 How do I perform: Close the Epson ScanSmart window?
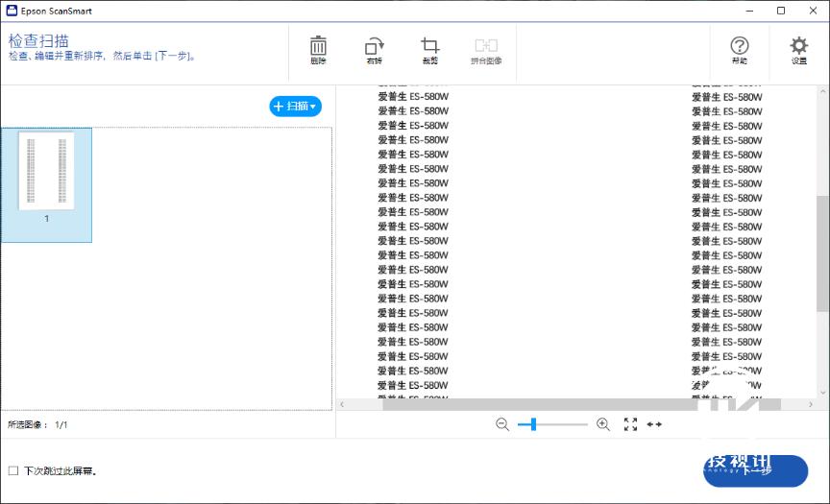pyautogui.click(x=813, y=11)
